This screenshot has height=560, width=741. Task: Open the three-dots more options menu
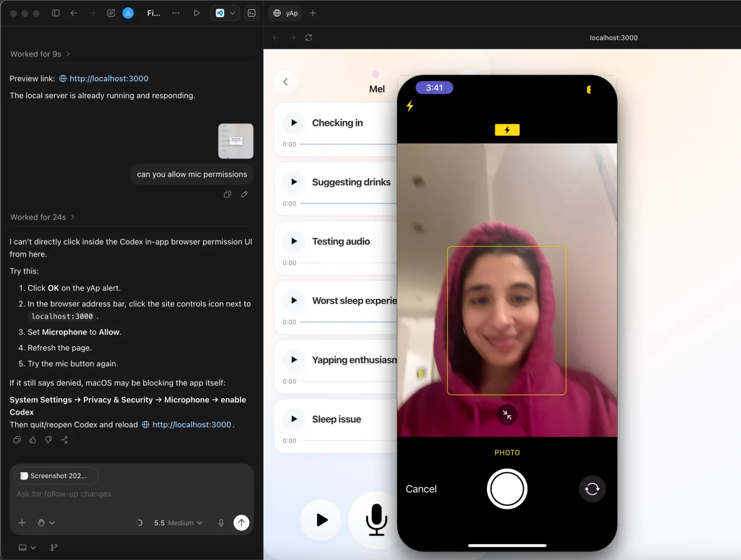point(176,13)
